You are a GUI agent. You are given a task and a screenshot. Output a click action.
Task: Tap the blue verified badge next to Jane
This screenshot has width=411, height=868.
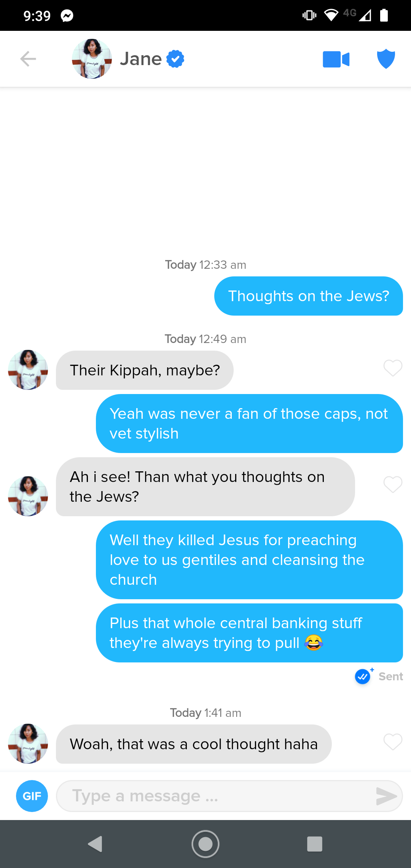175,59
